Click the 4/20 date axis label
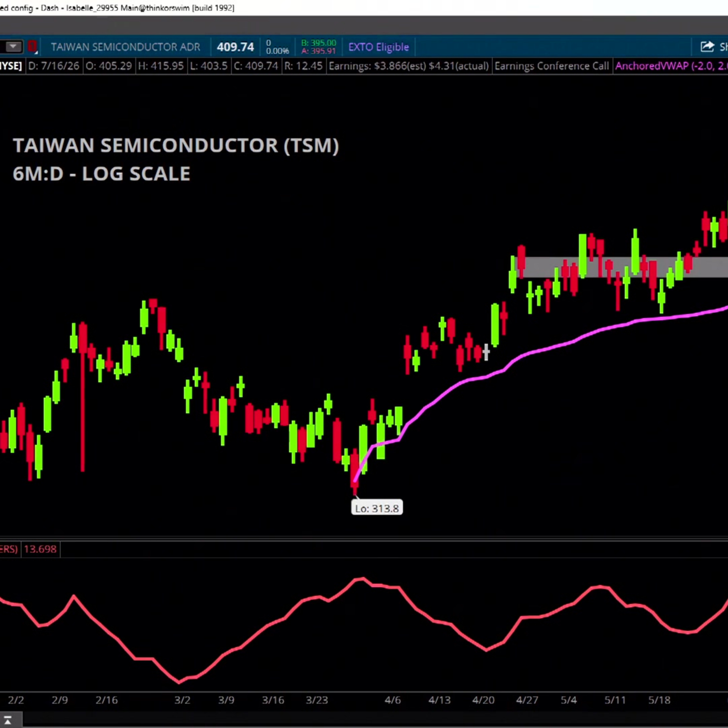The image size is (728, 728). click(483, 700)
